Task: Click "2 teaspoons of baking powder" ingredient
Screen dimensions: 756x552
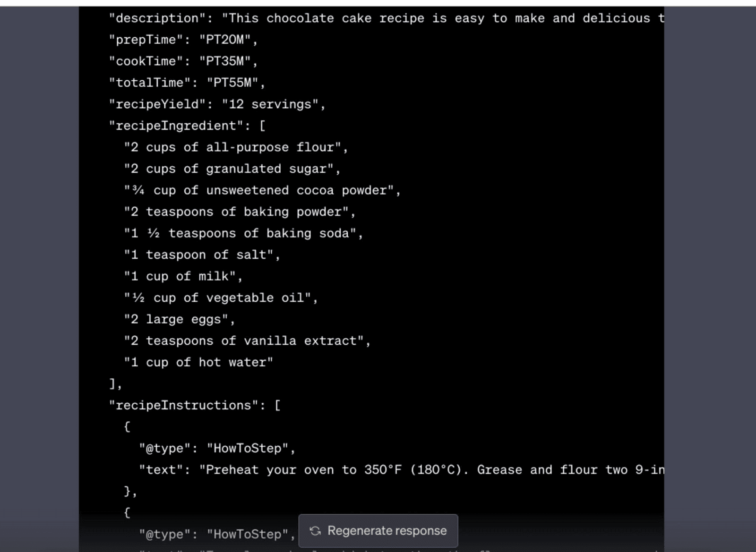Action: point(240,212)
